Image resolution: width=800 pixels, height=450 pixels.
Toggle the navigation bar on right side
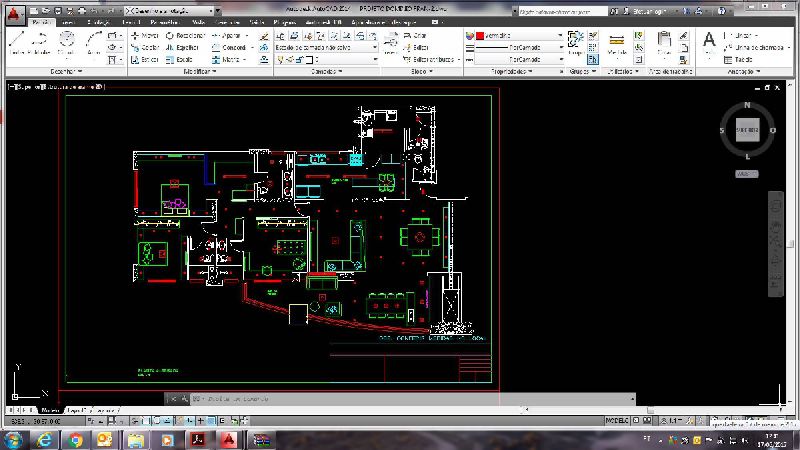pos(775,243)
